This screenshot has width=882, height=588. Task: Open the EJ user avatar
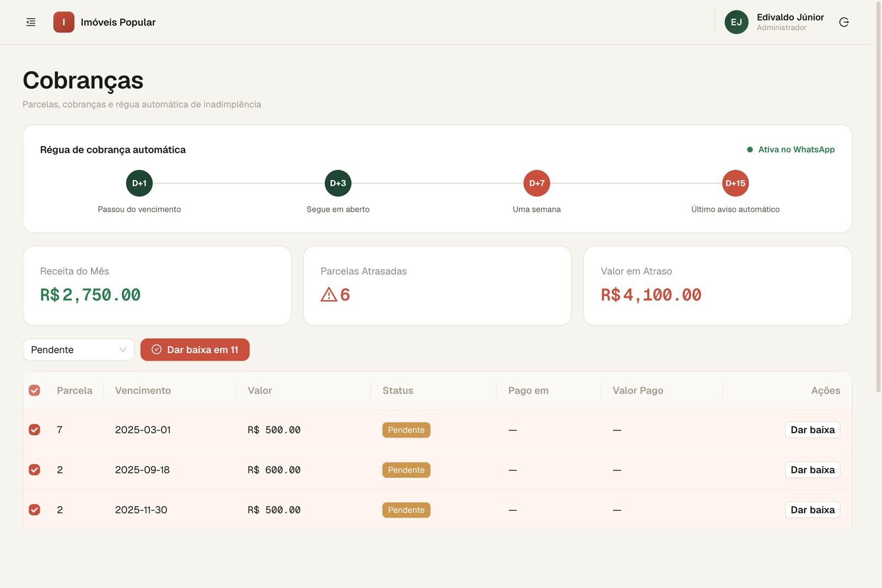tap(736, 22)
